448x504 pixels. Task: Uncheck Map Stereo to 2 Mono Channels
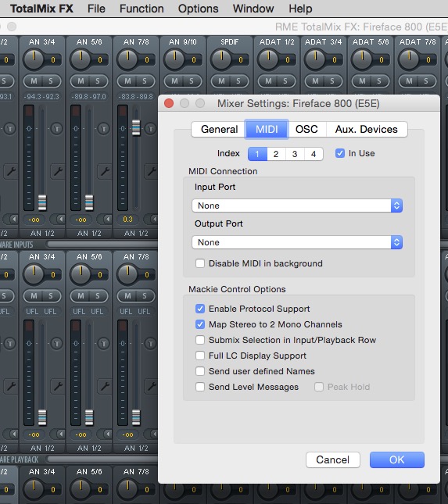click(200, 324)
